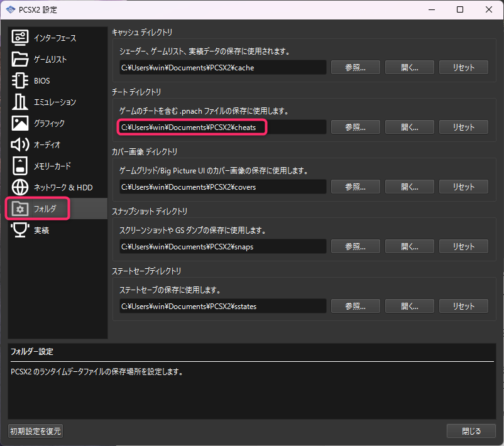Open the covers directory with 開く
This screenshot has height=446, width=504.
click(x=410, y=187)
